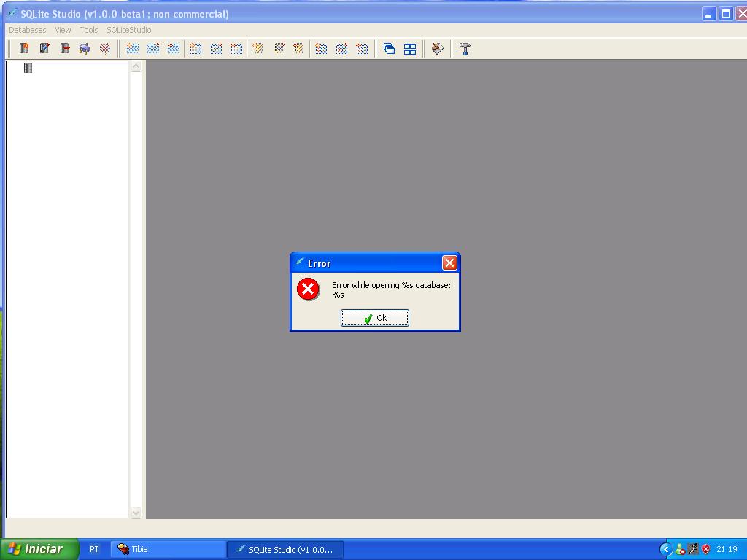
Task: Open the SQL editor toolbar icon
Action: click(x=438, y=49)
